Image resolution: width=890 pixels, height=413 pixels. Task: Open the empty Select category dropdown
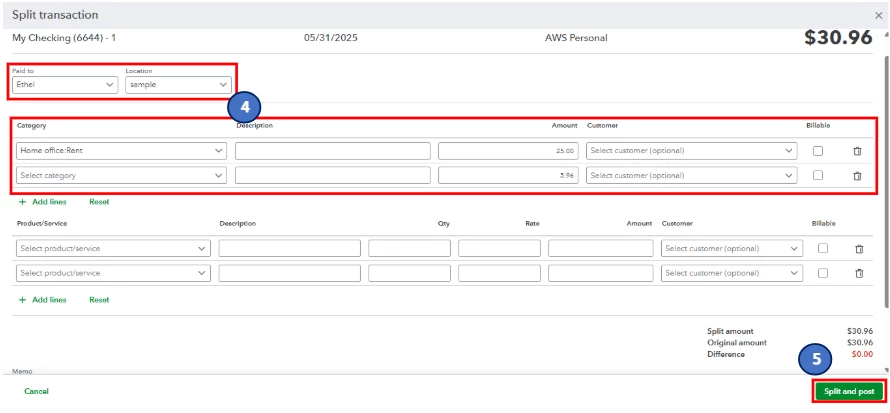coord(121,175)
